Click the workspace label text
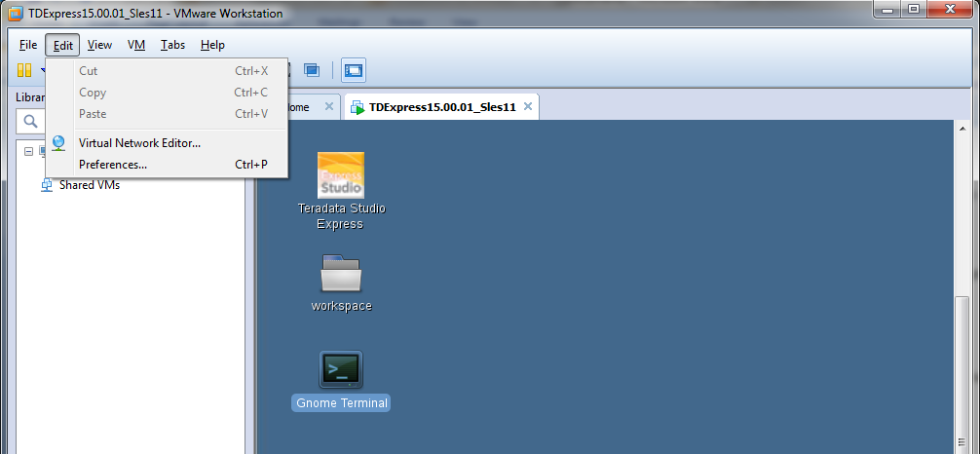Image resolution: width=980 pixels, height=454 pixels. click(341, 306)
